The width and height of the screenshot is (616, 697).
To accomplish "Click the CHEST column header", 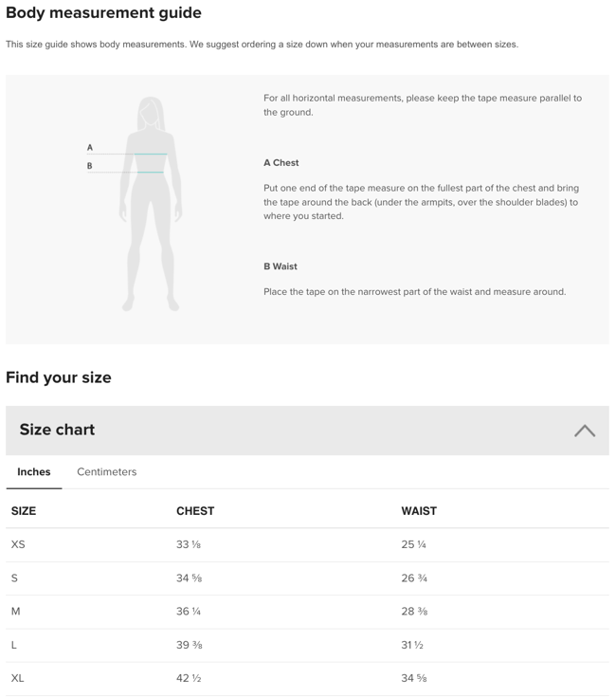I will click(195, 511).
